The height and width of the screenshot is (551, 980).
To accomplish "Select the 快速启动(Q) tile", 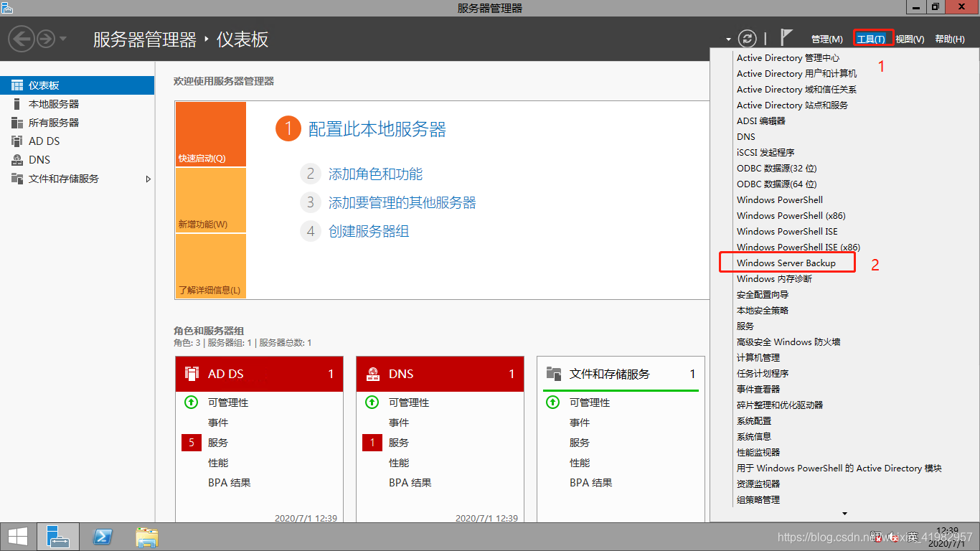I will pos(210,134).
